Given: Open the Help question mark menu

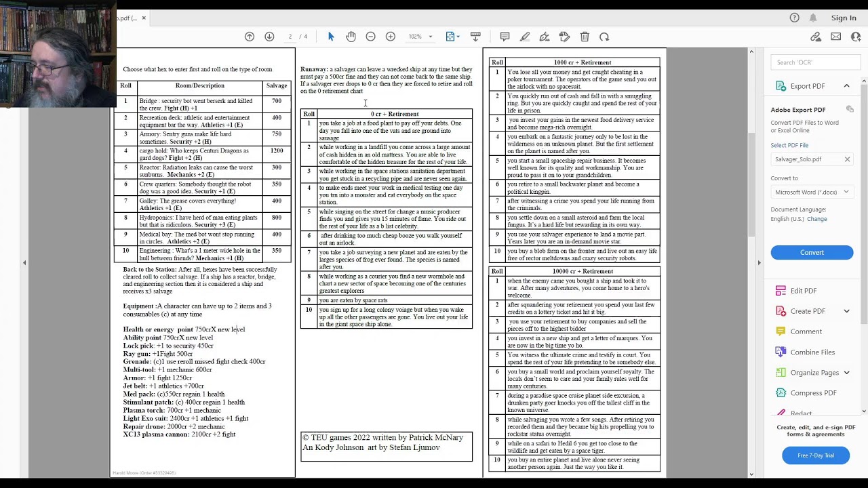Looking at the screenshot, I should [795, 18].
